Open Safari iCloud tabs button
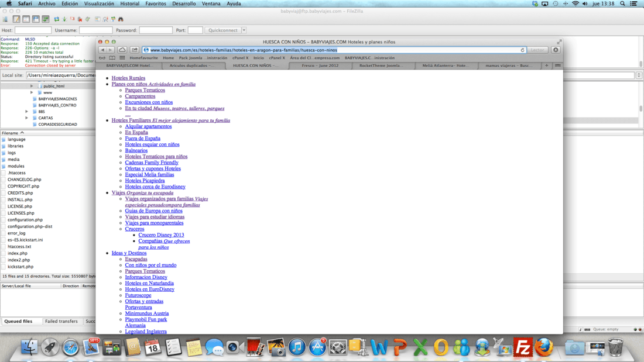 pos(122,50)
